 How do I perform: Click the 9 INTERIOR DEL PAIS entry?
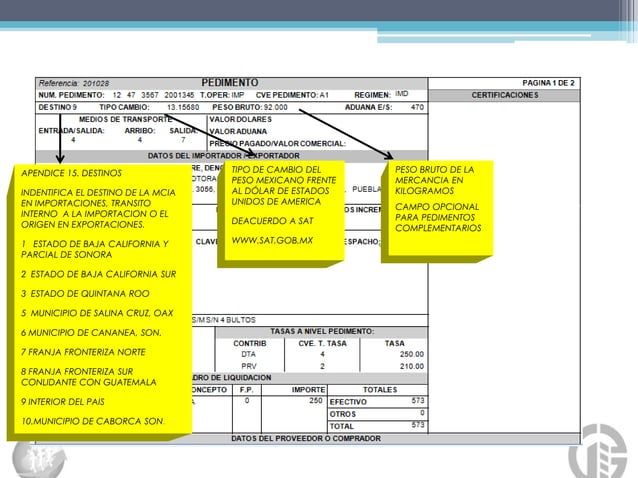pyautogui.click(x=63, y=402)
